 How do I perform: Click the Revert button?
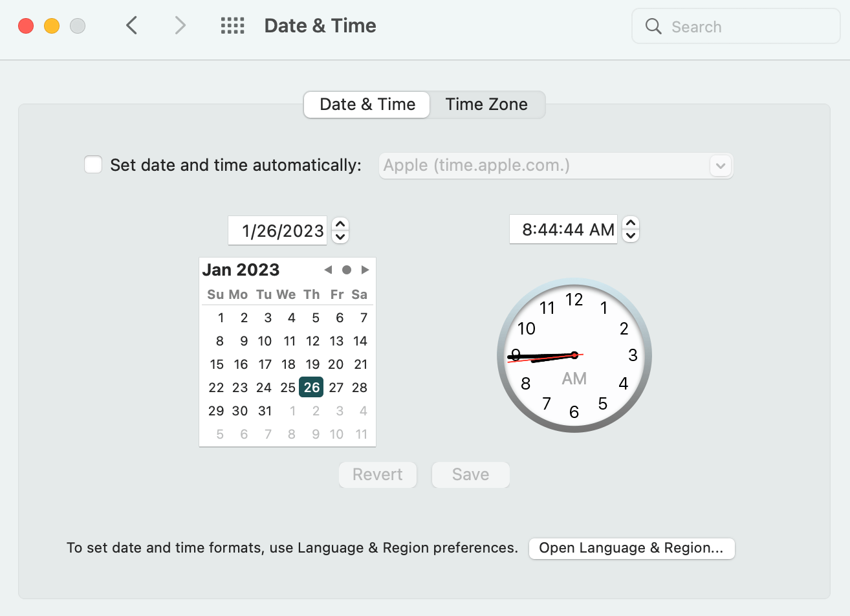(x=378, y=475)
